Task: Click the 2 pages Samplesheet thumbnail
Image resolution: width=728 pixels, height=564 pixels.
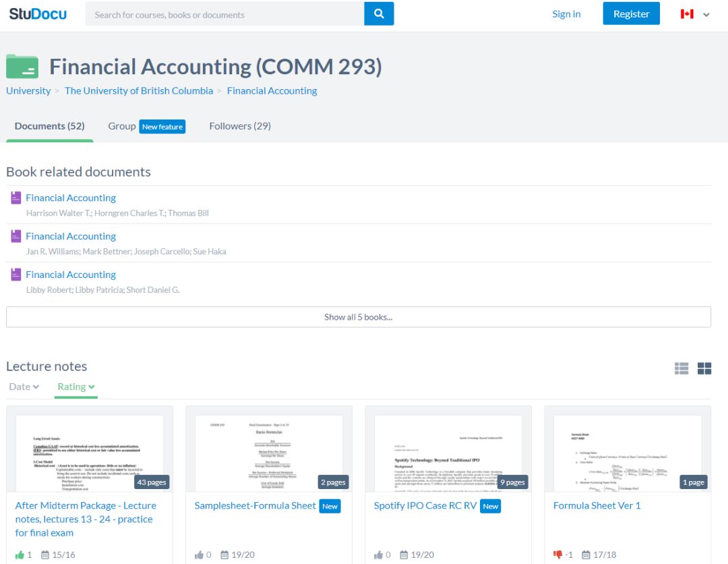Action: 269,453
